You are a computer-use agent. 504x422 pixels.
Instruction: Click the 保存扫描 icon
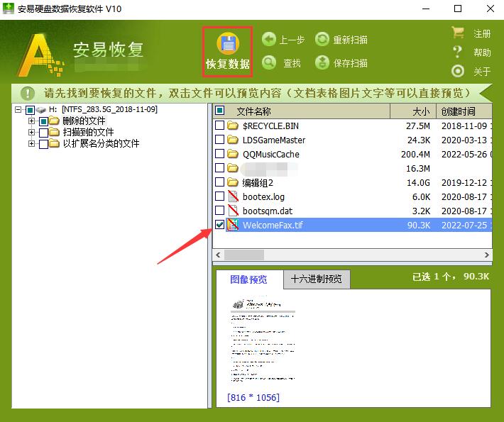(322, 62)
